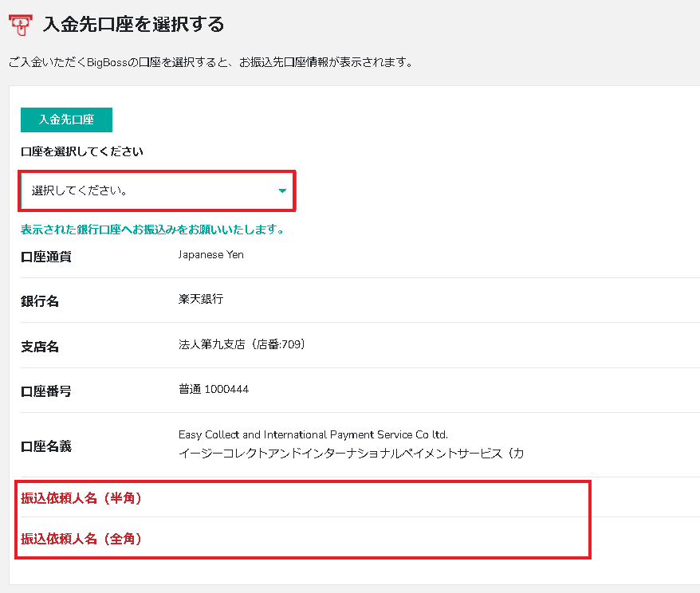Screen dimensions: 700x593
Task: Click the 口座番号 row label
Action: pos(46,391)
